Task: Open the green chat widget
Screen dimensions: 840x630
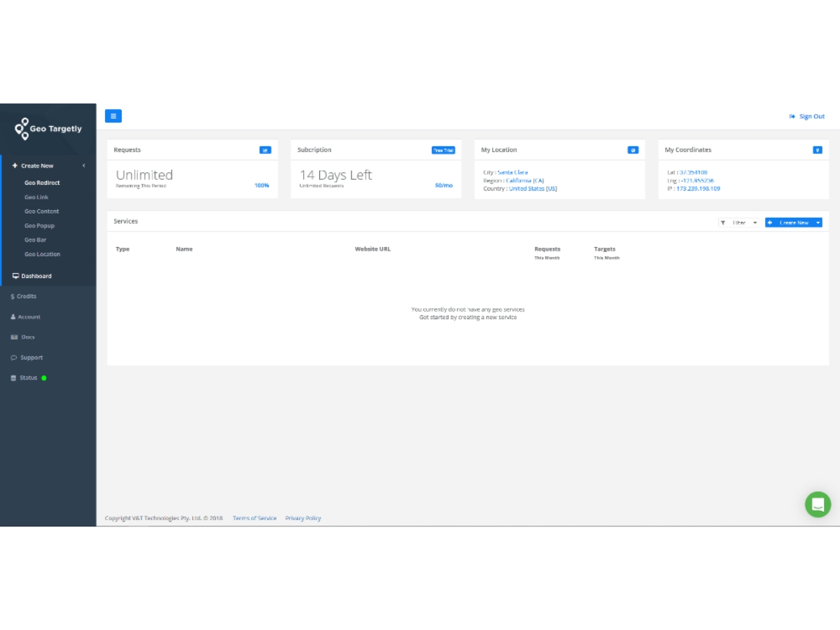Action: click(818, 504)
